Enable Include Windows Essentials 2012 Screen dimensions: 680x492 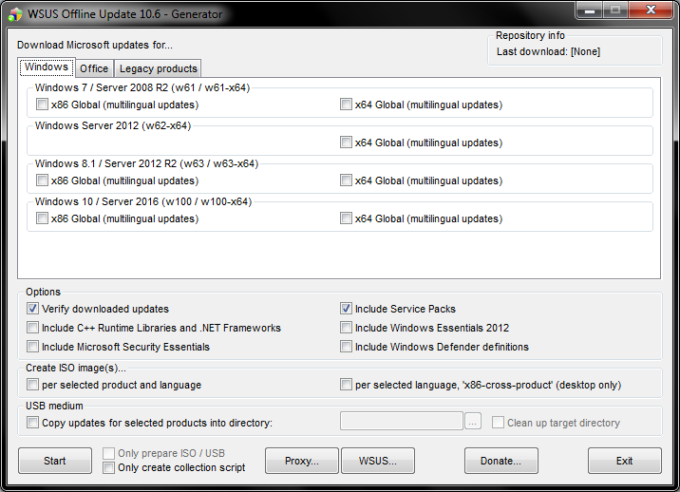click(346, 328)
